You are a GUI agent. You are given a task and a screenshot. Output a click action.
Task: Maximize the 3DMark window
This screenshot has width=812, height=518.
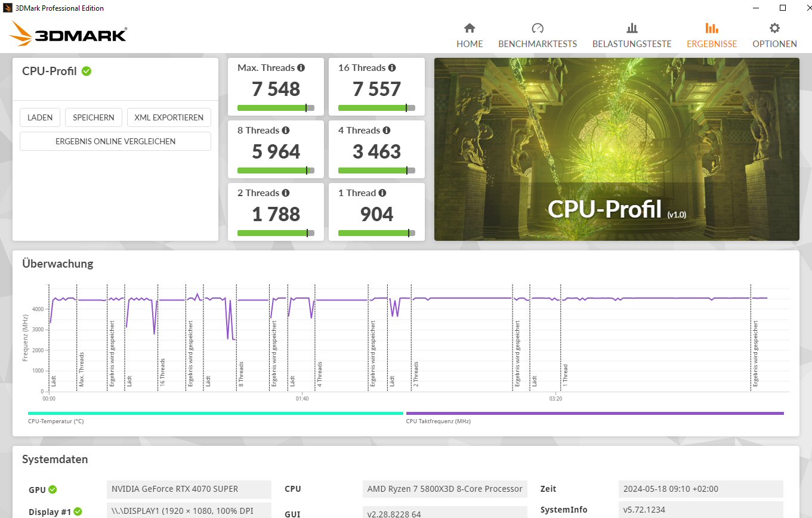click(x=783, y=8)
